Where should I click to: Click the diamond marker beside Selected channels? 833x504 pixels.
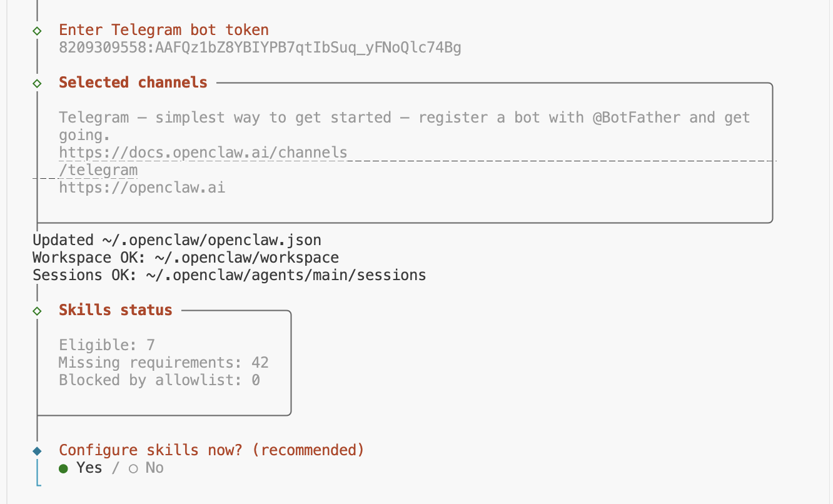(x=37, y=83)
